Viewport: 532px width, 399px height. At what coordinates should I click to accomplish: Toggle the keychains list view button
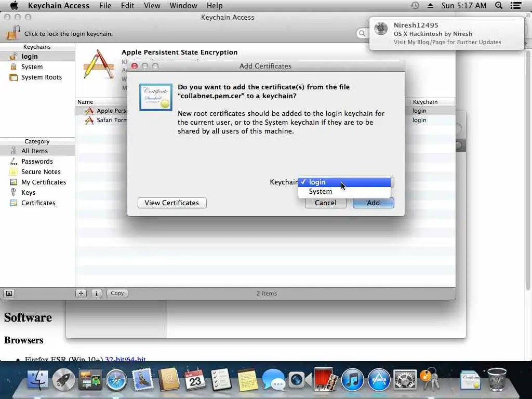[x=9, y=294]
